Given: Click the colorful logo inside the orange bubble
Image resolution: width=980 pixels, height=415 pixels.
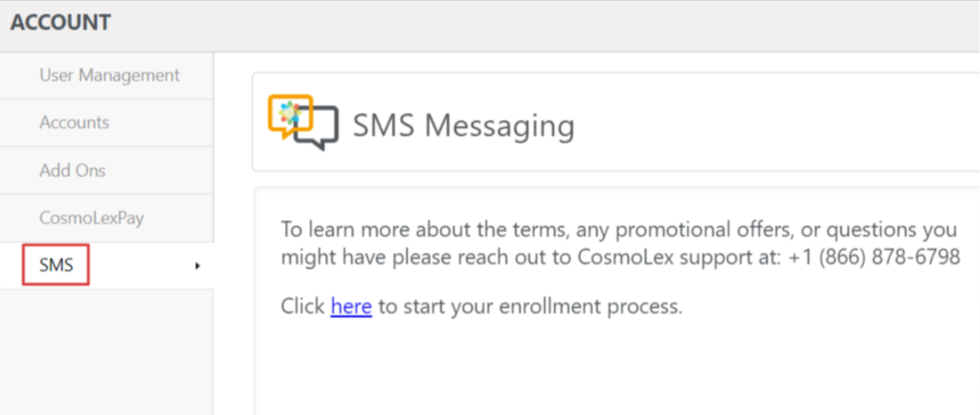Looking at the screenshot, I should coord(290,112).
